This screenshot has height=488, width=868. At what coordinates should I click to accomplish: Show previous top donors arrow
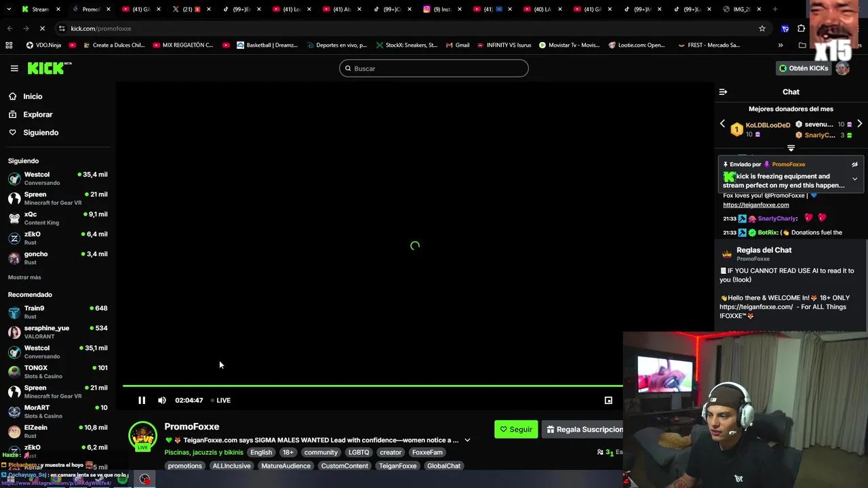click(722, 124)
